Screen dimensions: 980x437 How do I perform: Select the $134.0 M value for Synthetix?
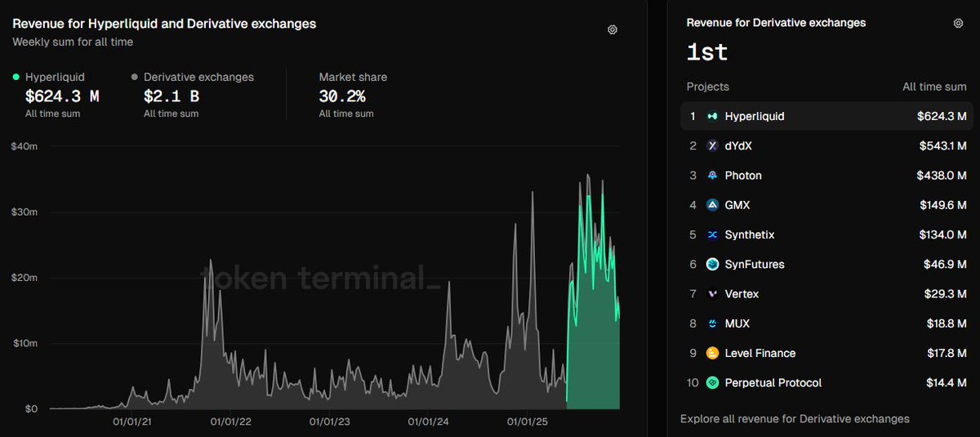942,234
